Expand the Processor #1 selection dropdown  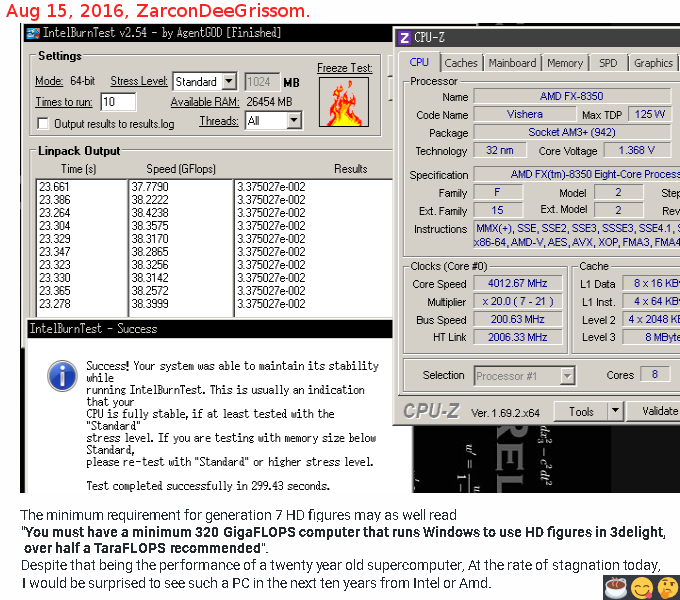pyautogui.click(x=567, y=376)
